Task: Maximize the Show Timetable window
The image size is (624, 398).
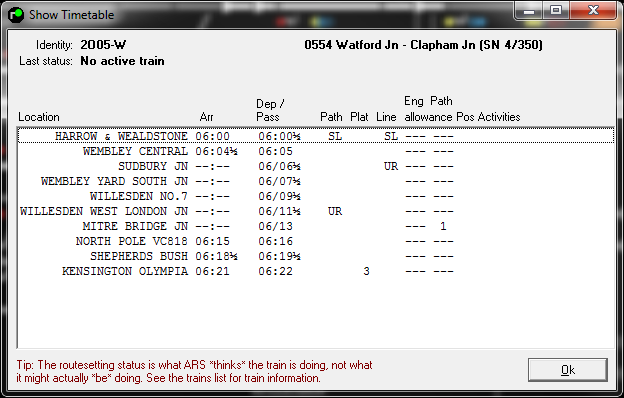Action: [556, 10]
